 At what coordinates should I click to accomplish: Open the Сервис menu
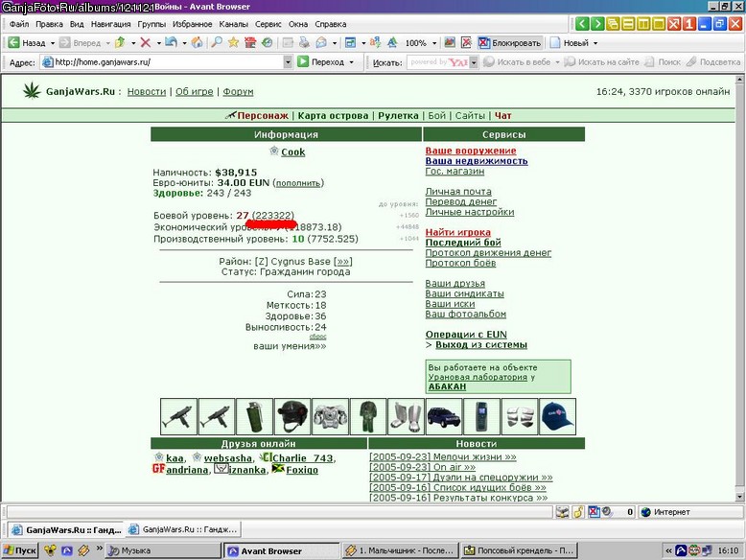pyautogui.click(x=268, y=24)
